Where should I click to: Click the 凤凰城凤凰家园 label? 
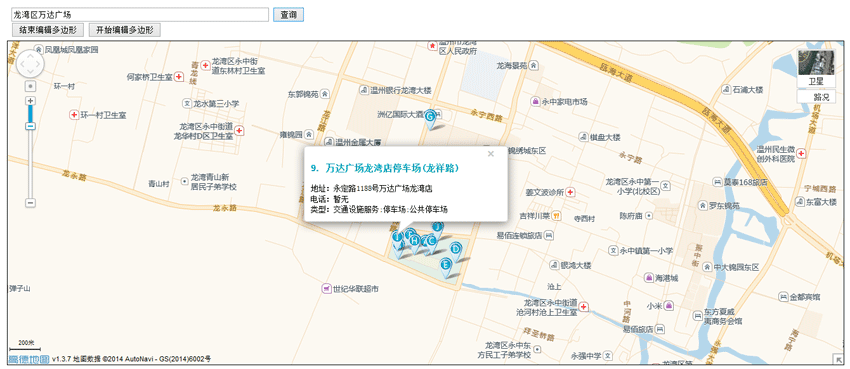click(72, 50)
